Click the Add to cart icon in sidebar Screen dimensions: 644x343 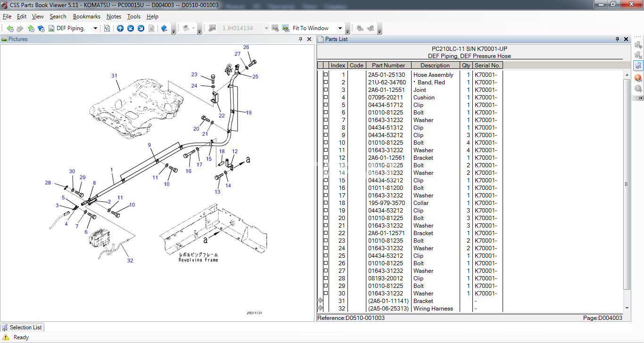pyautogui.click(x=638, y=45)
